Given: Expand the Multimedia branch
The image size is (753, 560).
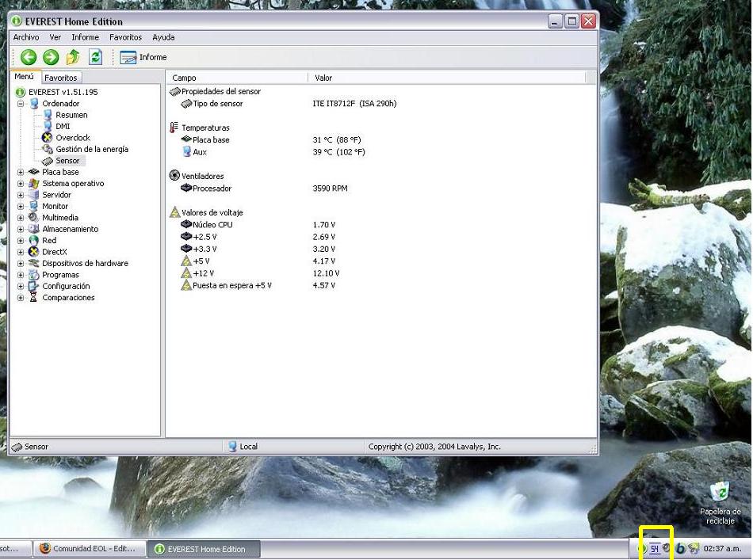Looking at the screenshot, I should click(x=21, y=217).
